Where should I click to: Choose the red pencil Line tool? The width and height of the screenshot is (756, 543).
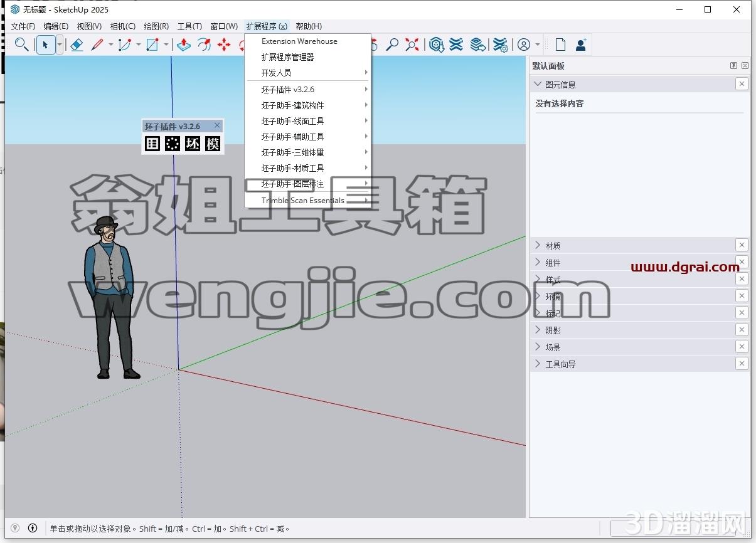tap(97, 45)
